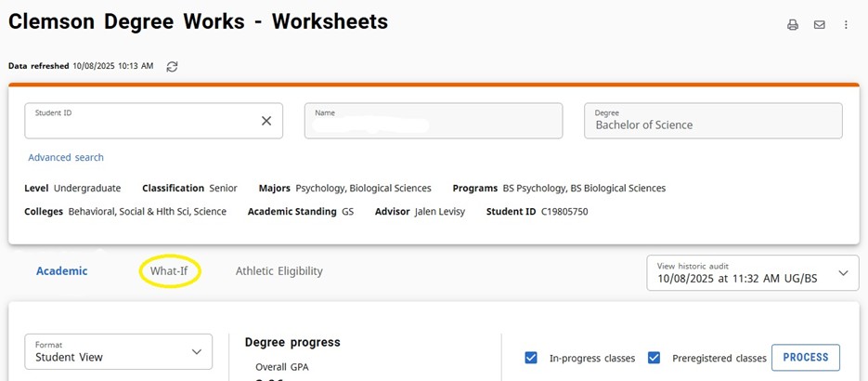Print the degree worksheet
868x381 pixels.
pos(793,25)
